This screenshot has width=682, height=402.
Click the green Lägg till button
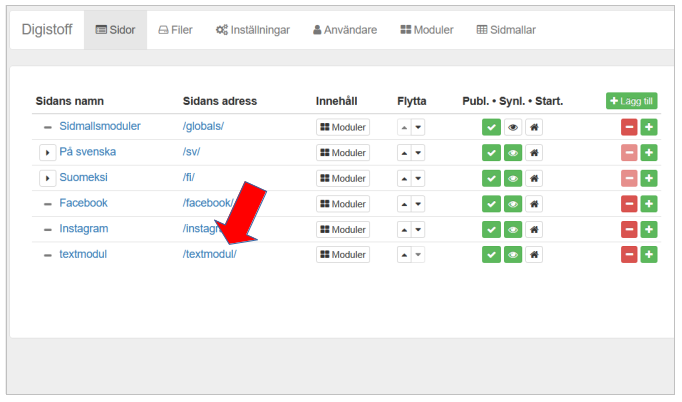[x=631, y=101]
